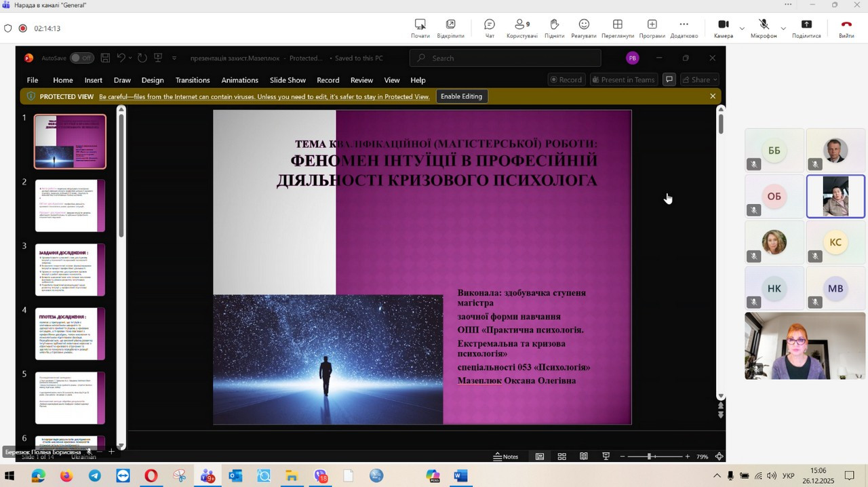Image resolution: width=868 pixels, height=487 pixels.
Task: Click the zoom slider in status bar
Action: click(x=649, y=456)
